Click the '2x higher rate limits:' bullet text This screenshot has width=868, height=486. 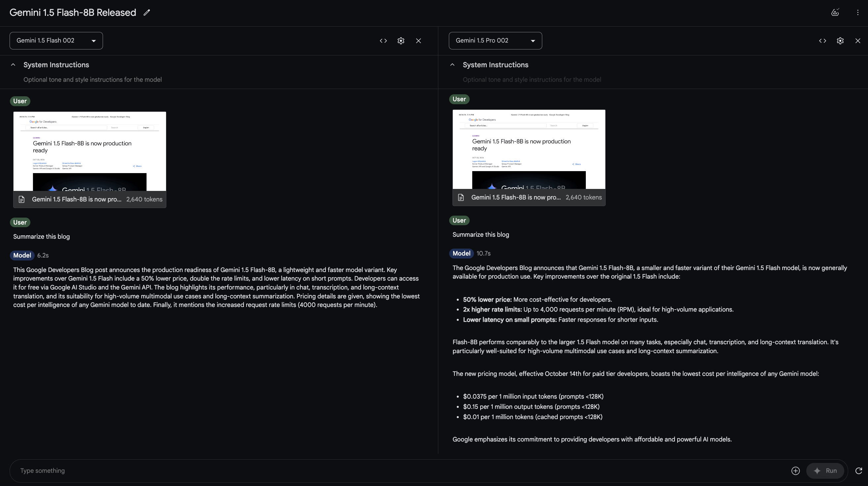point(492,310)
